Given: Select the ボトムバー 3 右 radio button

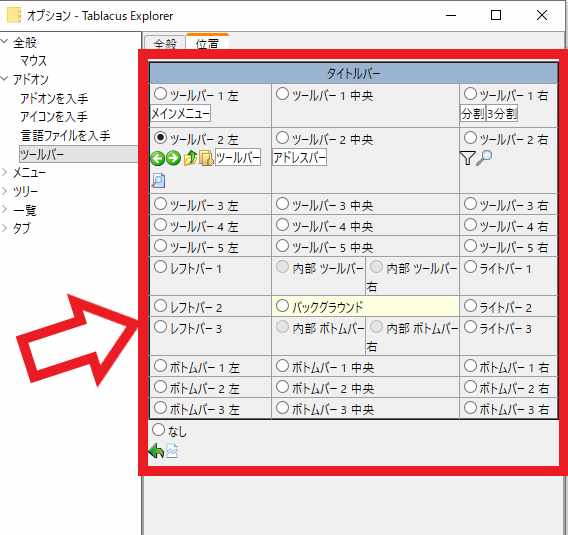Looking at the screenshot, I should point(470,408).
